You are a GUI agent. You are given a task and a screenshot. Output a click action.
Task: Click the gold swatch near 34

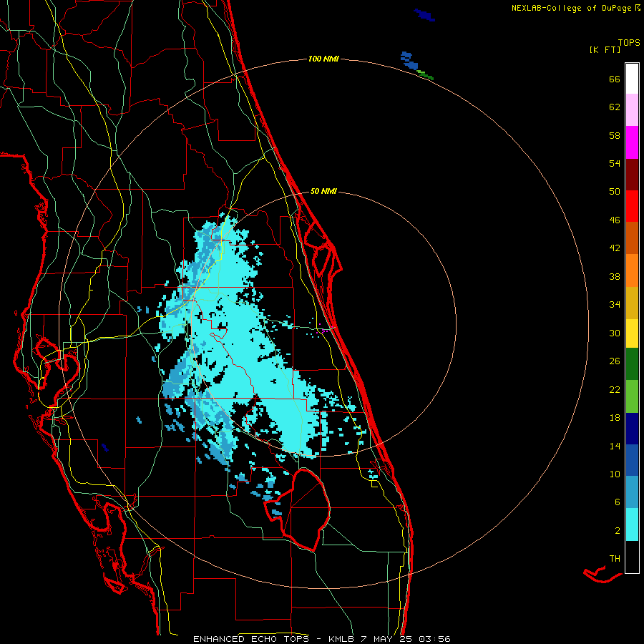point(632,303)
